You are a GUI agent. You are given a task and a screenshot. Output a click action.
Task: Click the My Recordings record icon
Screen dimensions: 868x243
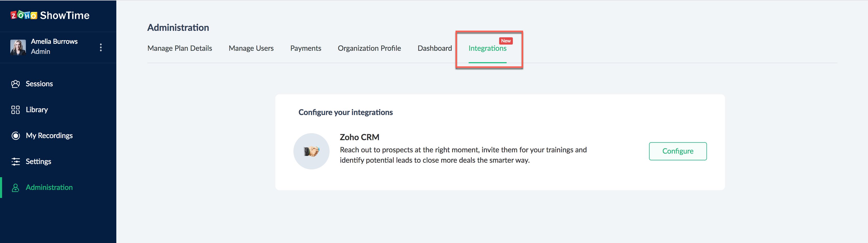pos(16,136)
